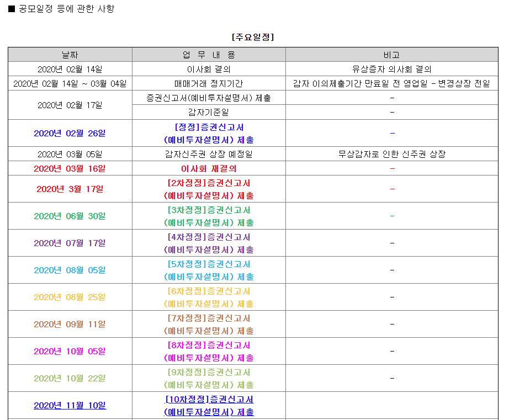Select the orange [6차정정]증권신고서 entry
The width and height of the screenshot is (525, 420).
click(209, 291)
